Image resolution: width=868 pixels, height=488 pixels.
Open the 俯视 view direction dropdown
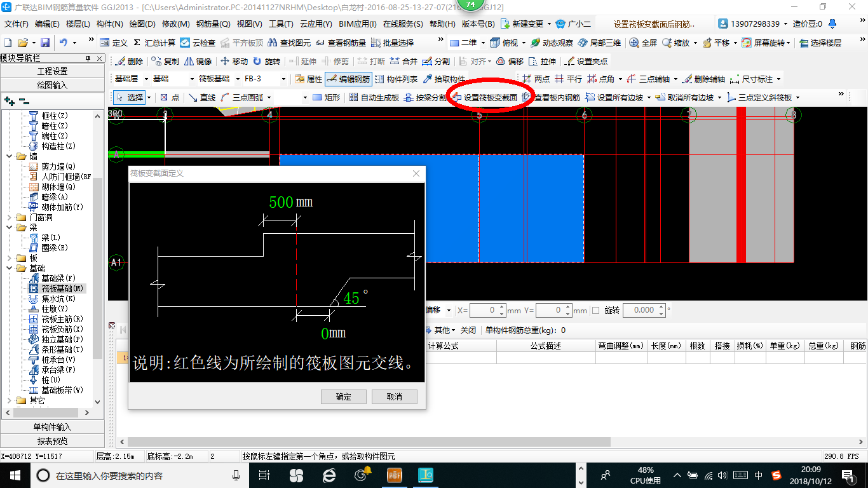point(524,43)
